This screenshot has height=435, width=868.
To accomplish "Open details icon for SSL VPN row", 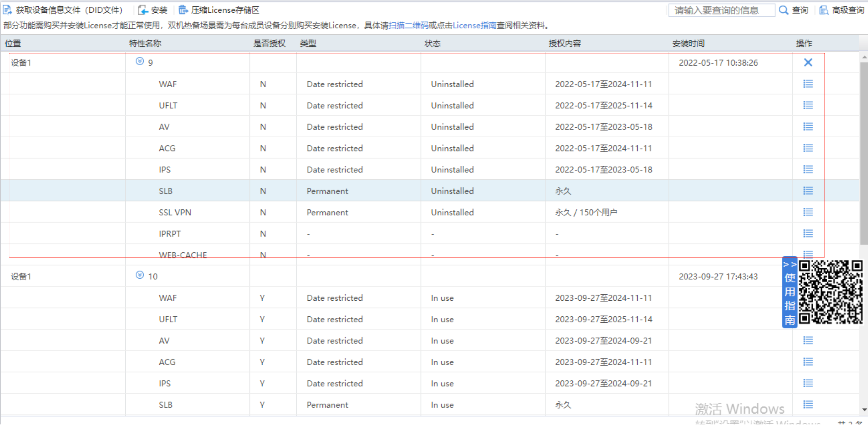I will point(808,212).
